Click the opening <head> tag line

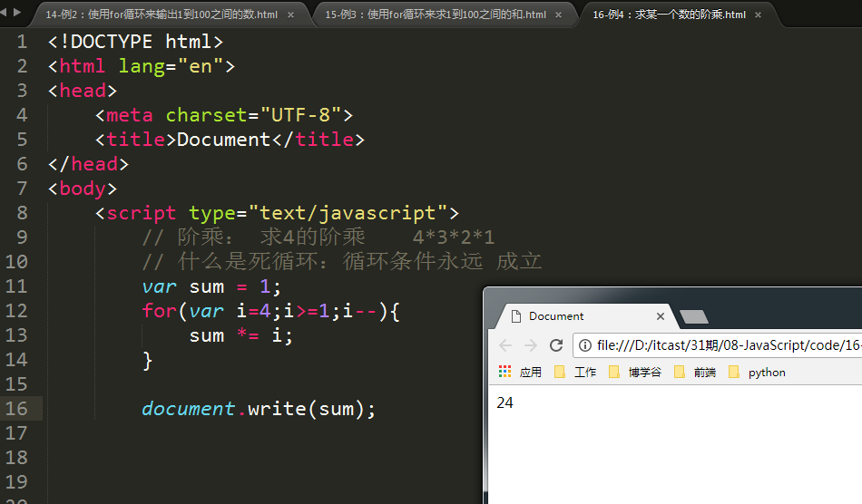point(83,91)
